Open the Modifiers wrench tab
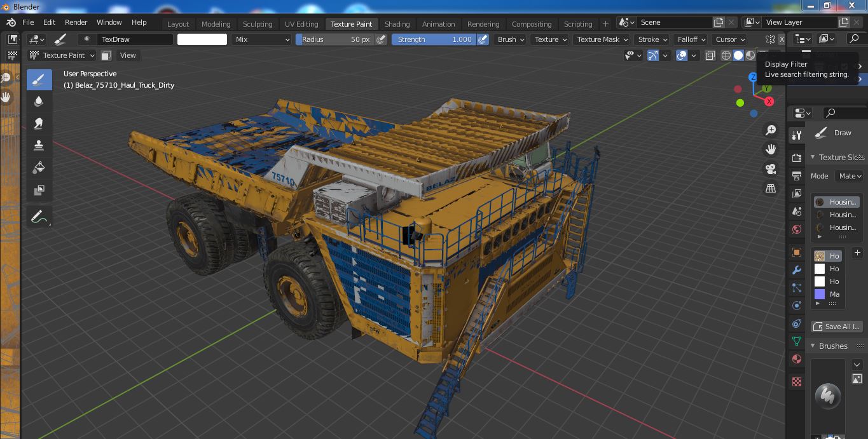 coord(796,270)
